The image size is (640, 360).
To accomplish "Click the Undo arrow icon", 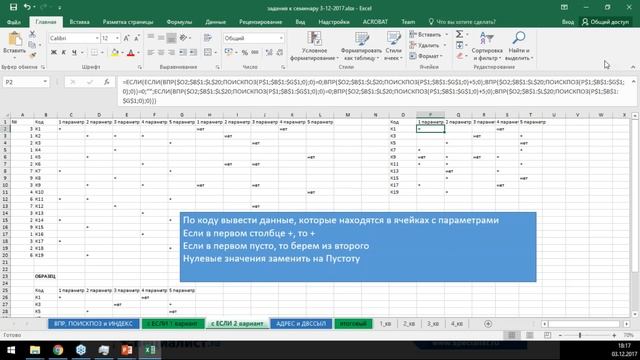I will tap(27, 7).
